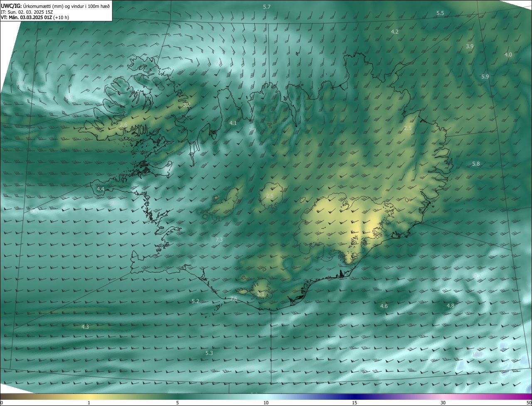The image size is (532, 406).
Task: Select the 3.9 precipitation value label
Action: 470,46
